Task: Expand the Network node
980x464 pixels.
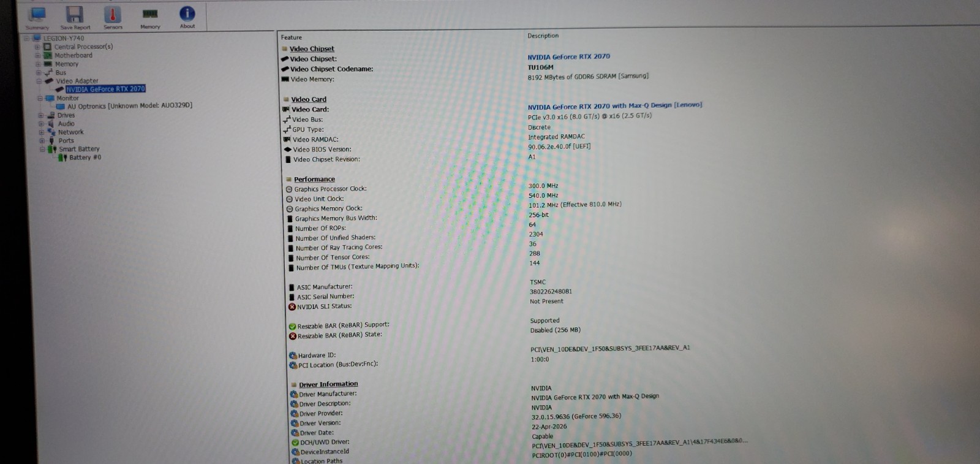Action: click(x=42, y=132)
